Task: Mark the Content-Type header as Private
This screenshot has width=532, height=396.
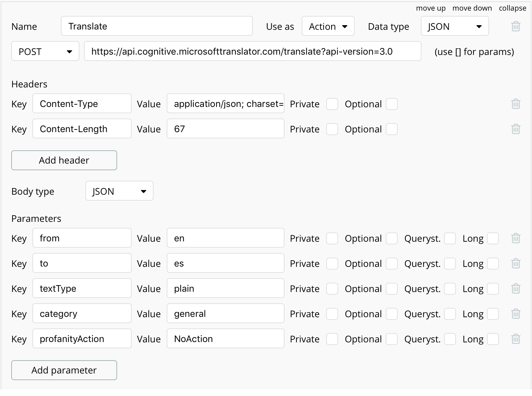Action: point(332,104)
